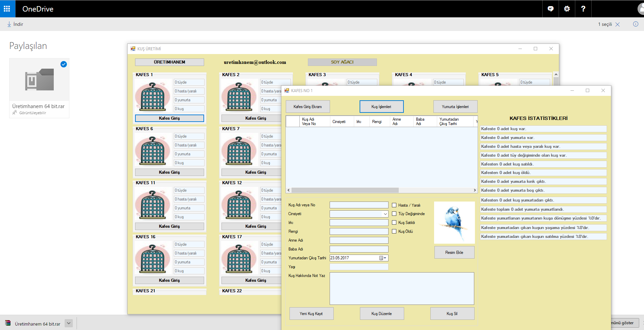Click Kafes Giriş under KAFES 1
644x330 pixels.
169,118
